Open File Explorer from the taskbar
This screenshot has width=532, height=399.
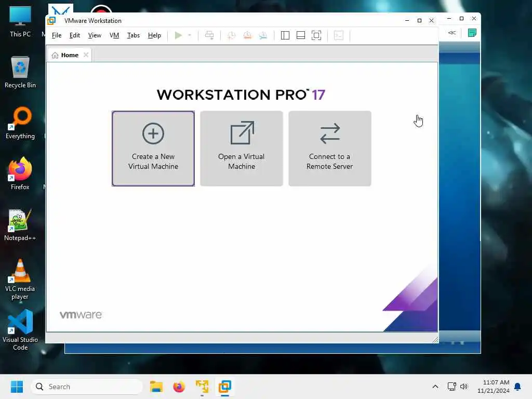156,387
